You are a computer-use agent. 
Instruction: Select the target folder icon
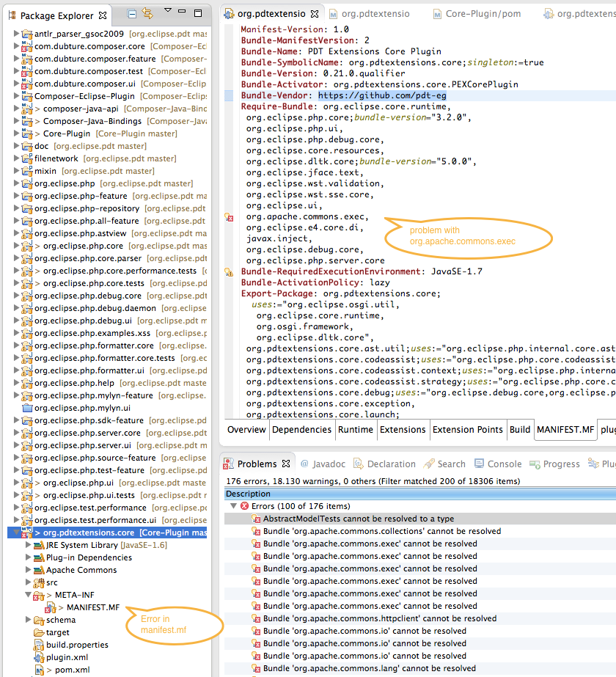40,632
